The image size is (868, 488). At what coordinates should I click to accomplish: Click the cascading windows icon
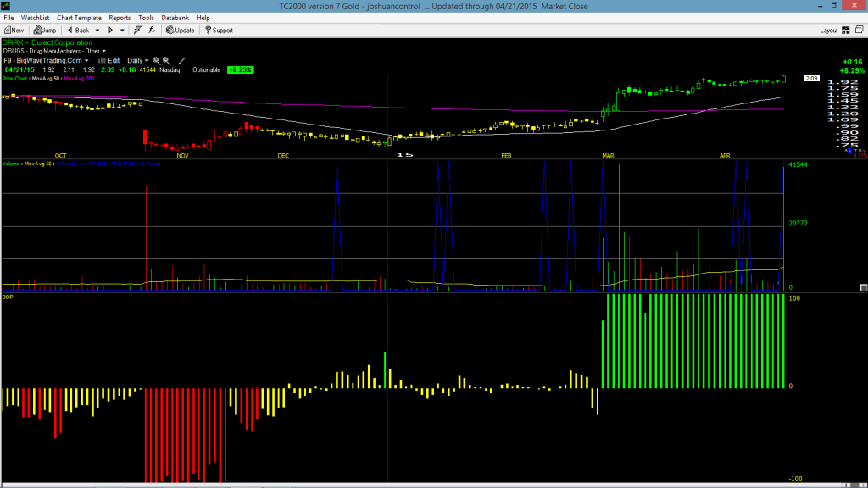860,30
